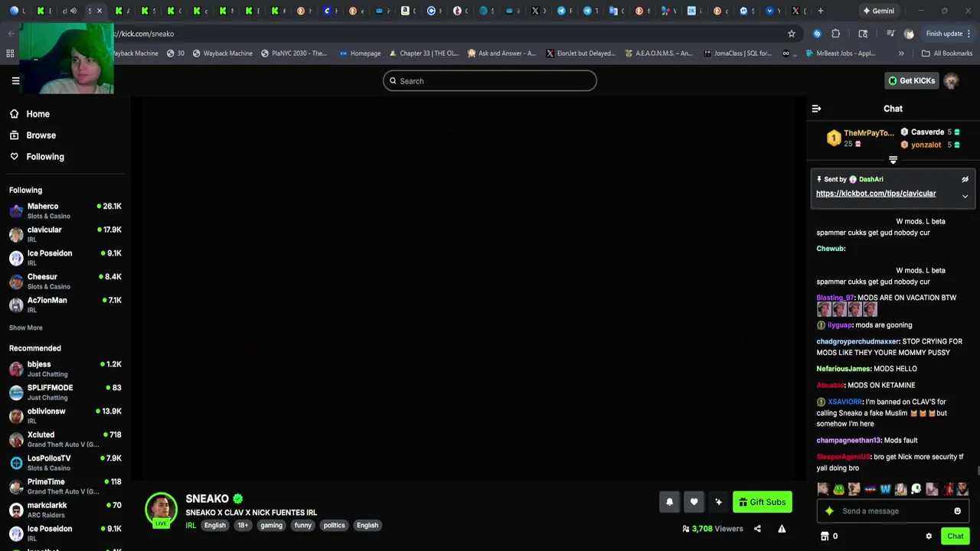Click the sparkle icon beside Gift Subs

718,502
